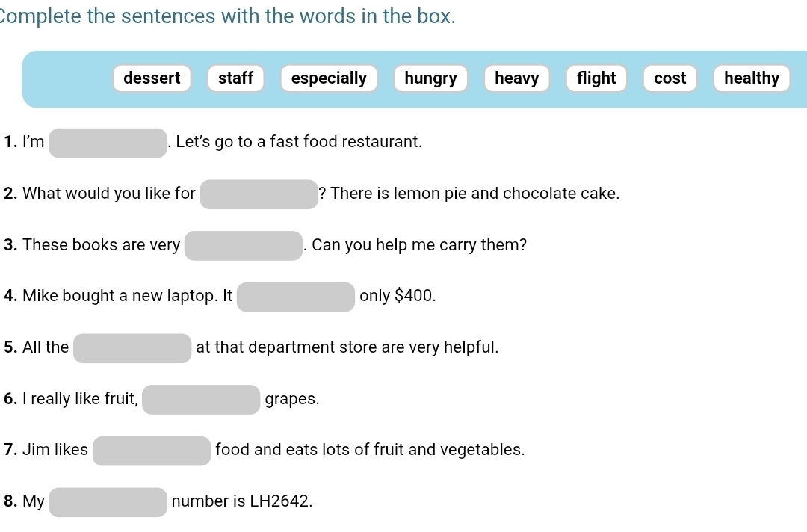
Task: Click the text 'Let's go to a fast food restaurant'
Action: [x=299, y=142]
